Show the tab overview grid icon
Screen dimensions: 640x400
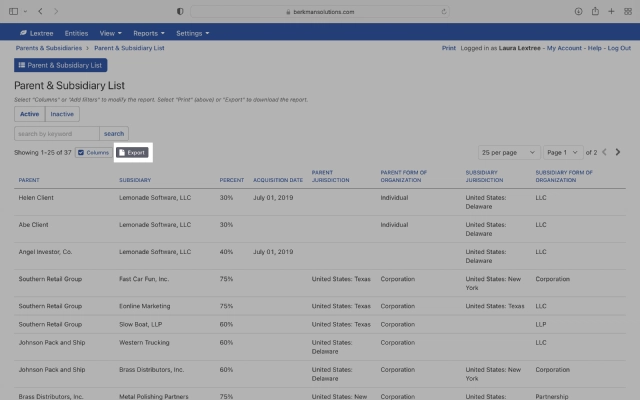(x=628, y=11)
